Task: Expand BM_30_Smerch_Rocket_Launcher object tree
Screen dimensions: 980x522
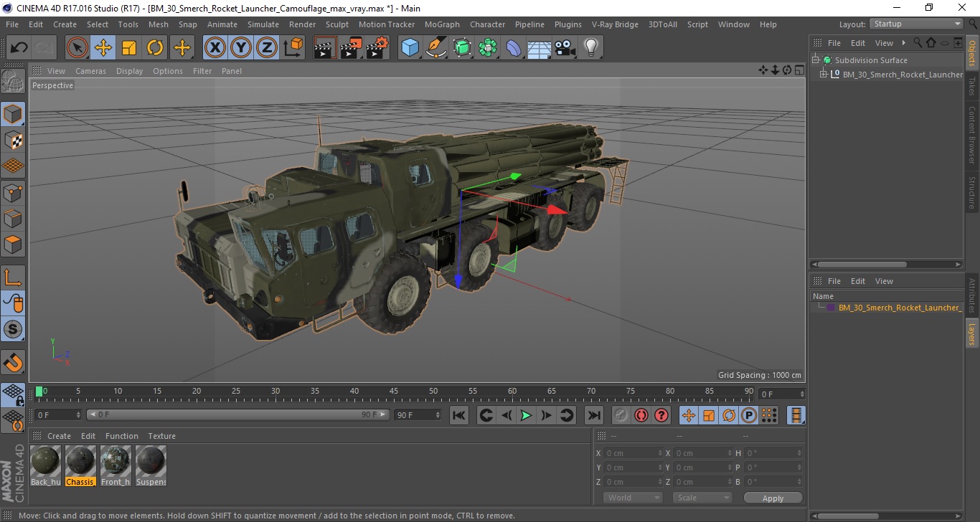Action: (824, 75)
